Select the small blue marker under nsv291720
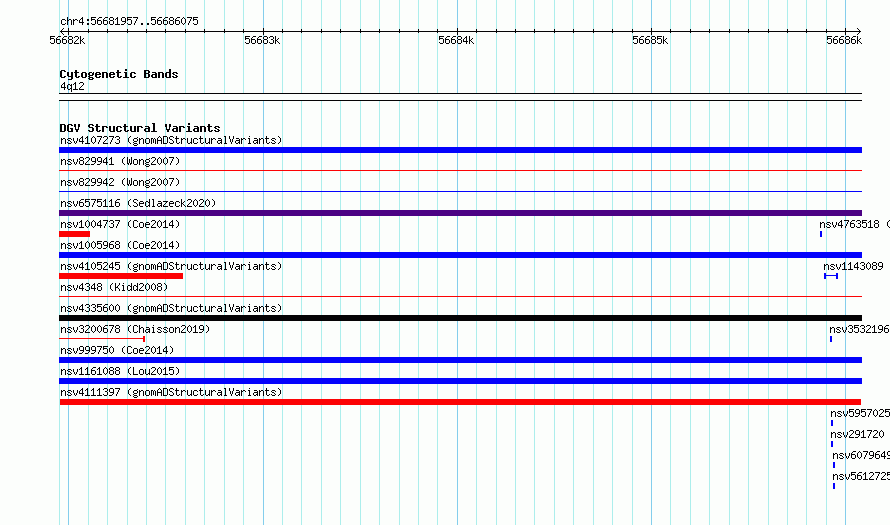This screenshot has width=890, height=525. tap(832, 444)
